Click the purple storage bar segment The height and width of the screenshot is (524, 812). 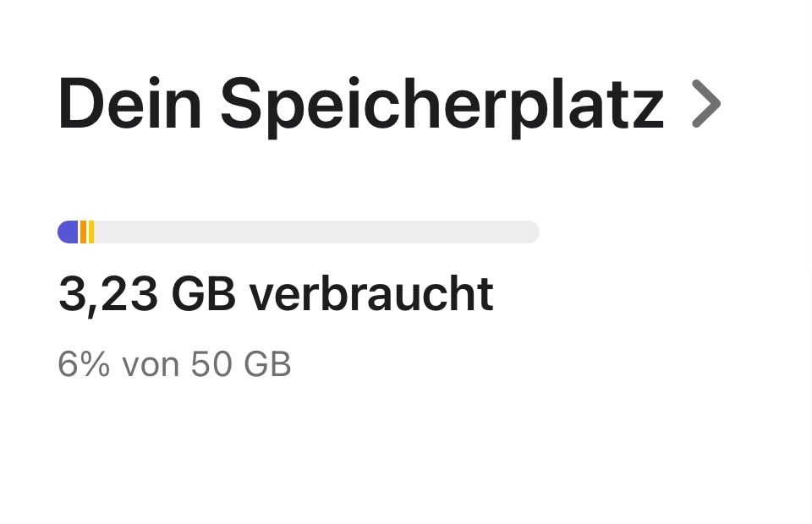(x=69, y=232)
